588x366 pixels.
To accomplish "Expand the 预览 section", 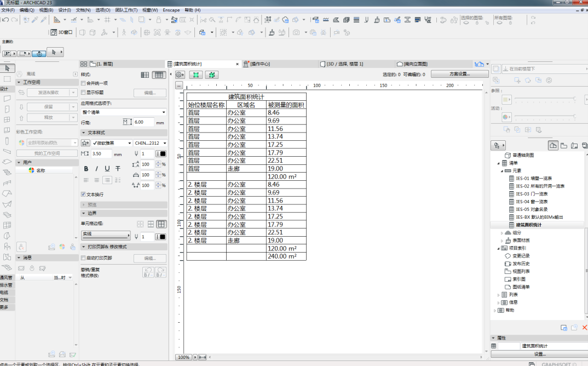I will tap(83, 205).
